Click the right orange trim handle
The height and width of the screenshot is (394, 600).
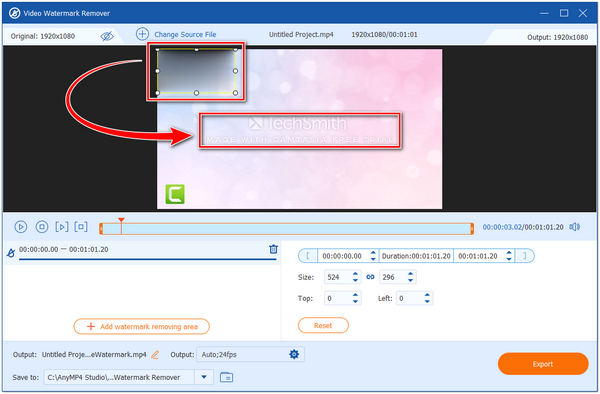coord(472,229)
